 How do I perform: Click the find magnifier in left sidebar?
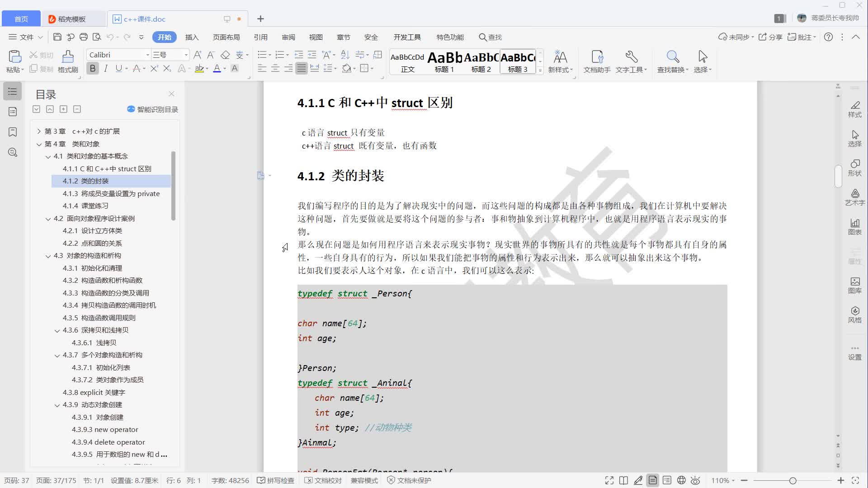[x=13, y=152]
